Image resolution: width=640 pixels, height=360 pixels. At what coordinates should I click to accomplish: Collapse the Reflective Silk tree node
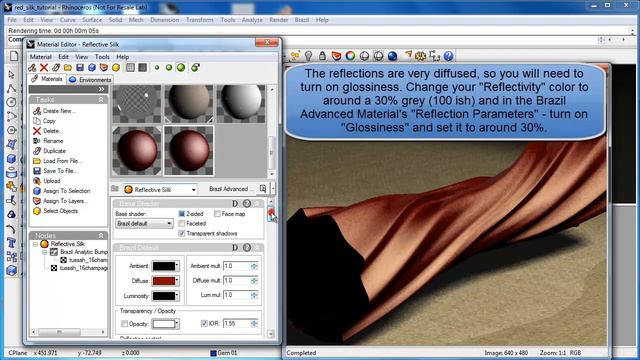(x=36, y=244)
